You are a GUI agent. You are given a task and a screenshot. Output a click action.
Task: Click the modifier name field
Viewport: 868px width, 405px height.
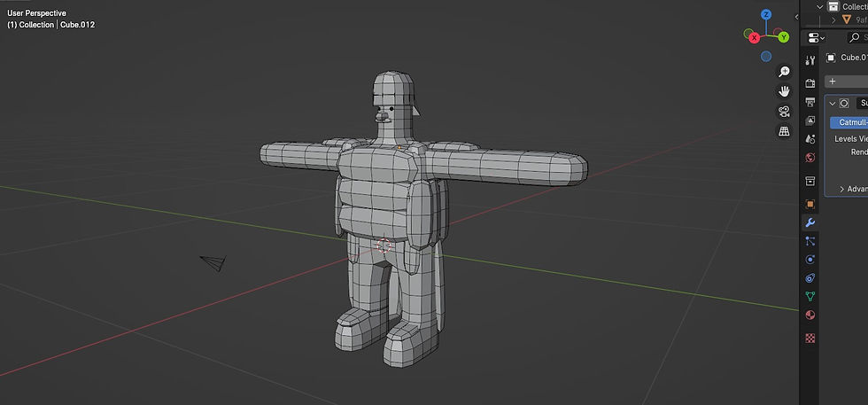click(x=862, y=103)
